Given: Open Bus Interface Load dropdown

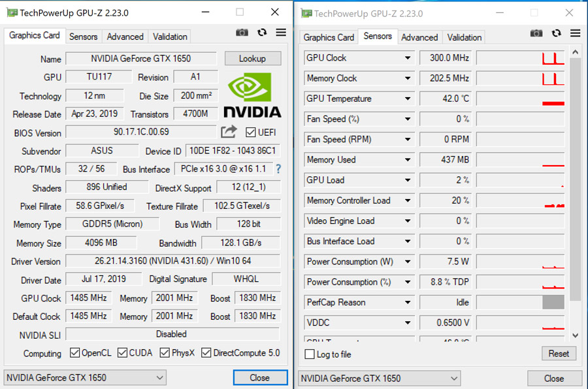Looking at the screenshot, I should tap(407, 241).
